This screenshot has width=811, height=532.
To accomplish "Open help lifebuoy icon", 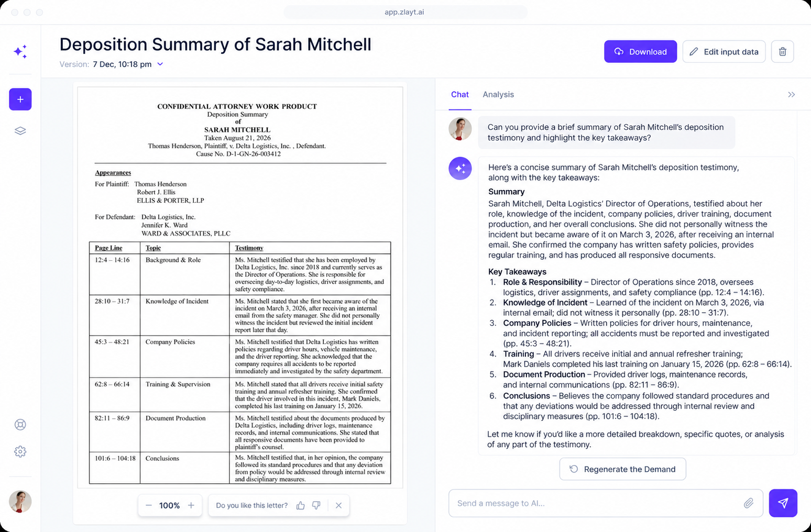I will [20, 425].
